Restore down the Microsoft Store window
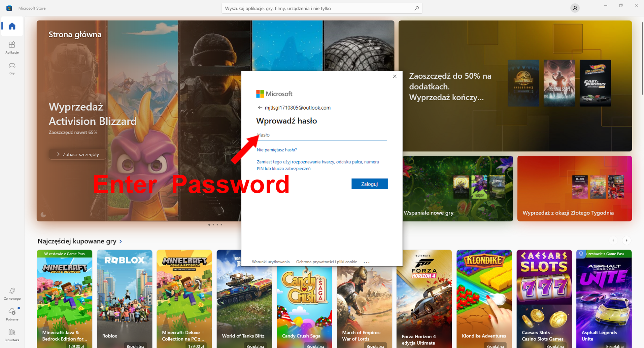This screenshot has width=644, height=348. point(621,5)
